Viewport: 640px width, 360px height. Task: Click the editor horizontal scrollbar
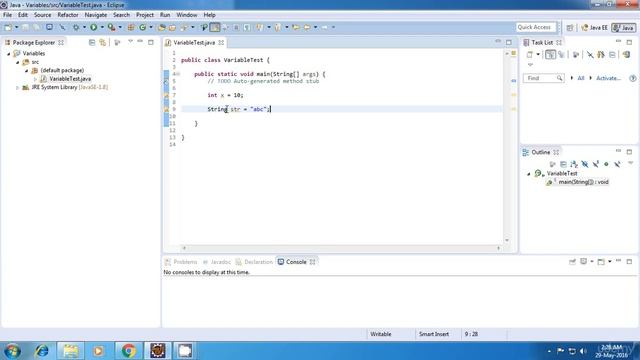click(x=341, y=248)
